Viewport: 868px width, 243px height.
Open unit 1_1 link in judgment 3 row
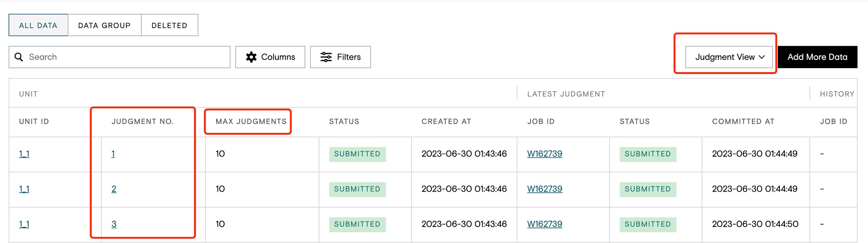coord(24,224)
